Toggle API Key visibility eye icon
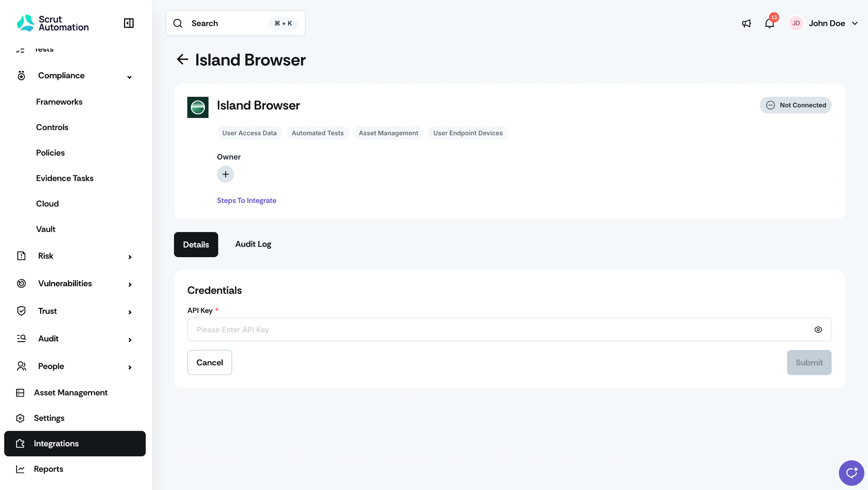The image size is (868, 490). (x=818, y=330)
